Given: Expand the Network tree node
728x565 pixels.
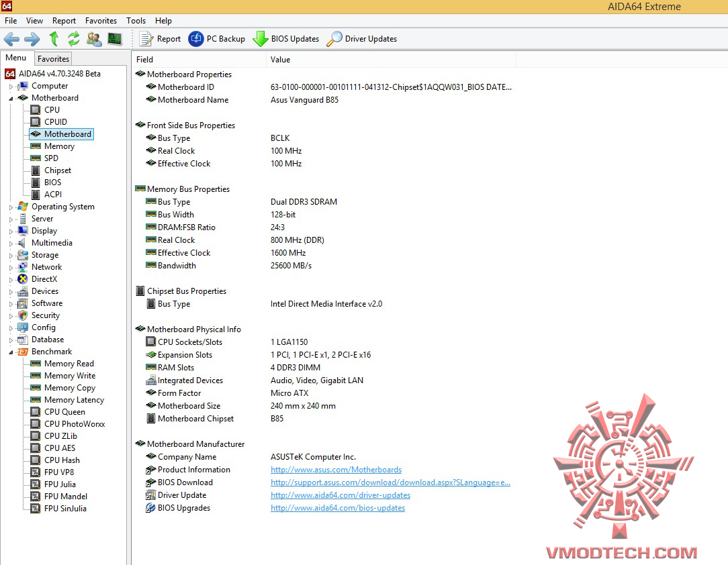Looking at the screenshot, I should point(11,267).
